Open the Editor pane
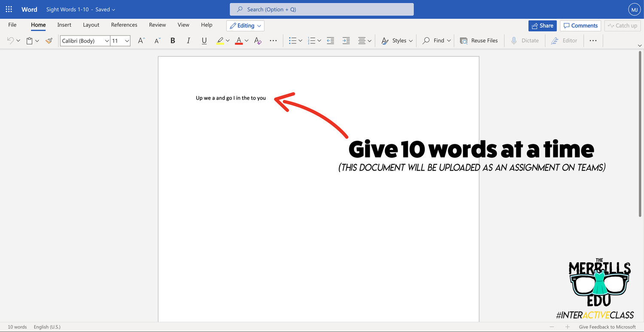Viewport: 644px width, 332px height. (565, 40)
